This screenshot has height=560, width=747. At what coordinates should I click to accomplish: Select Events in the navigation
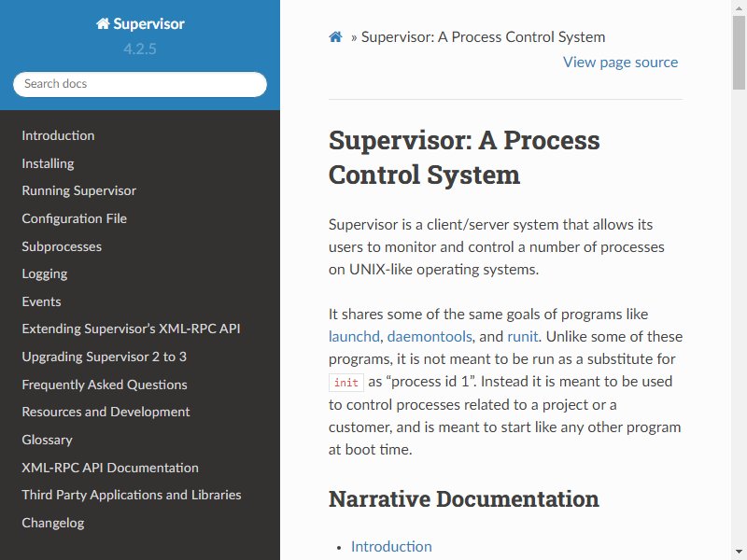click(41, 301)
